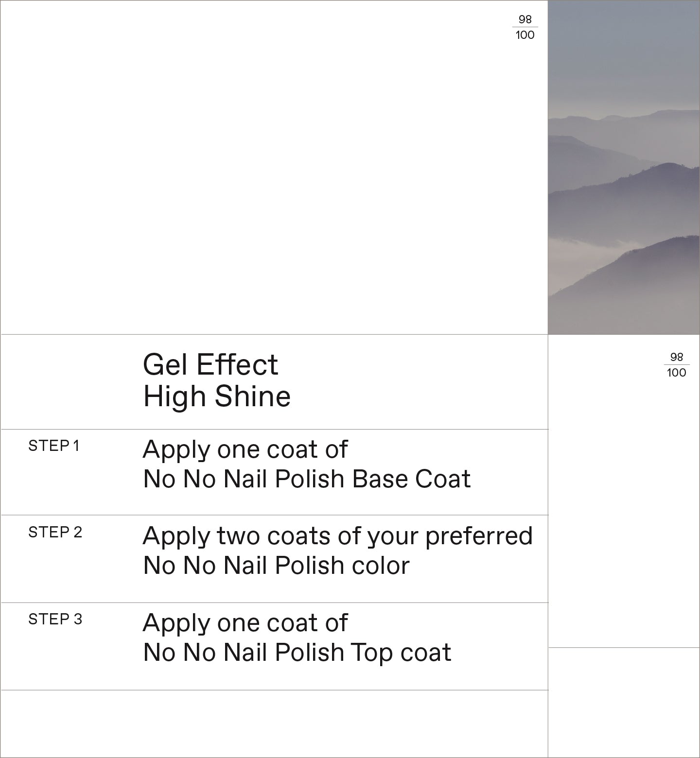Click the "Gel Effect" heading line
Screen dimensions: 700x758
click(210, 365)
